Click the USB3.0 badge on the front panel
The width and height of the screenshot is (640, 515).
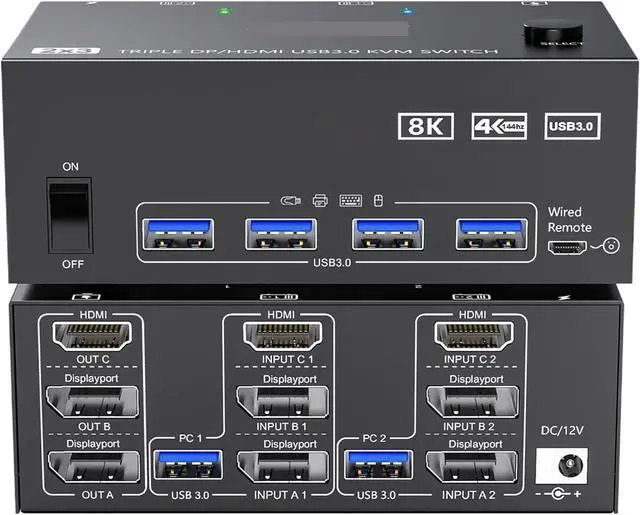572,127
